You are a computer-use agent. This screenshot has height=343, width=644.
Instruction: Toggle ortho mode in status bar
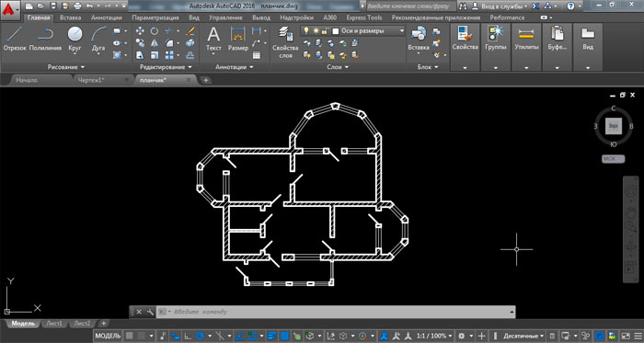click(188, 336)
